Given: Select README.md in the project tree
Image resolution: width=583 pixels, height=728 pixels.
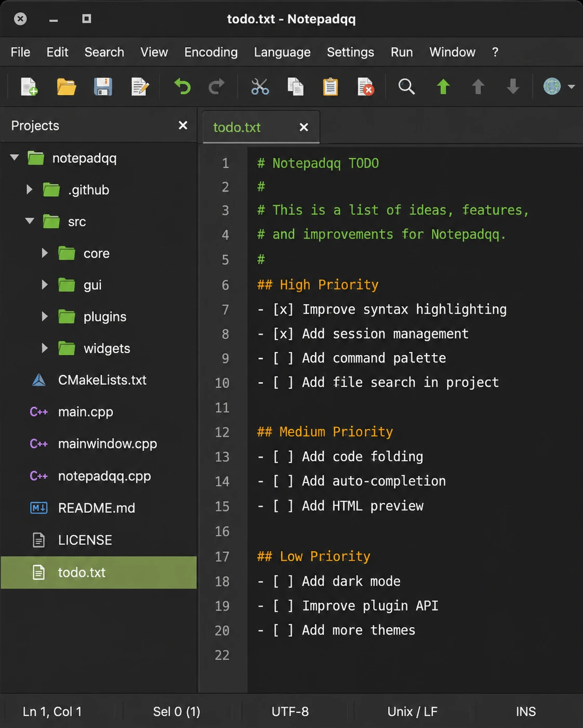Looking at the screenshot, I should coord(99,508).
